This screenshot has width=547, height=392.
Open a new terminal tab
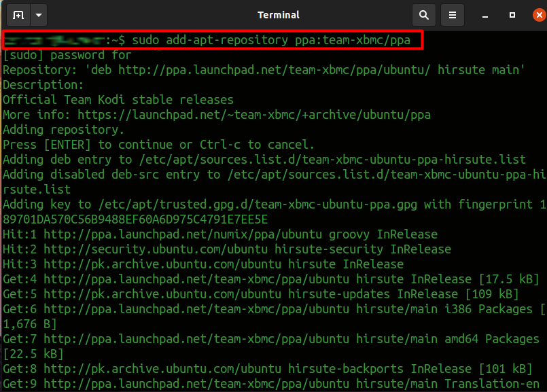click(18, 15)
